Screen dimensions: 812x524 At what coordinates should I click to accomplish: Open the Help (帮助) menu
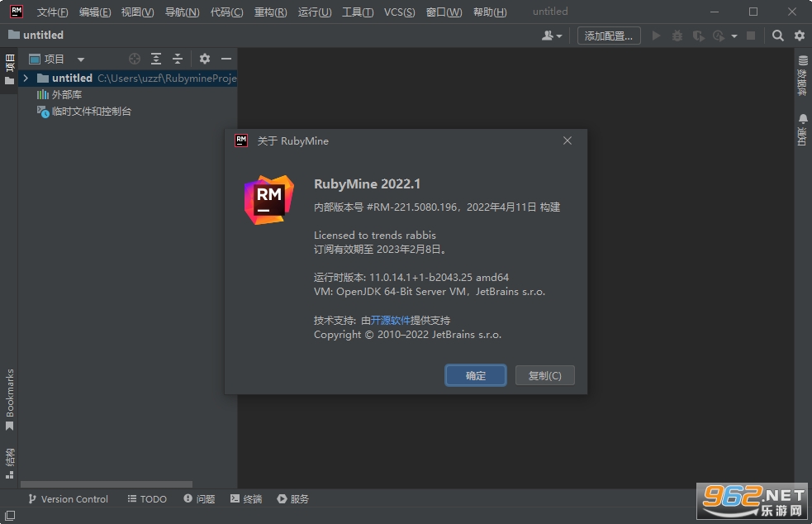490,12
